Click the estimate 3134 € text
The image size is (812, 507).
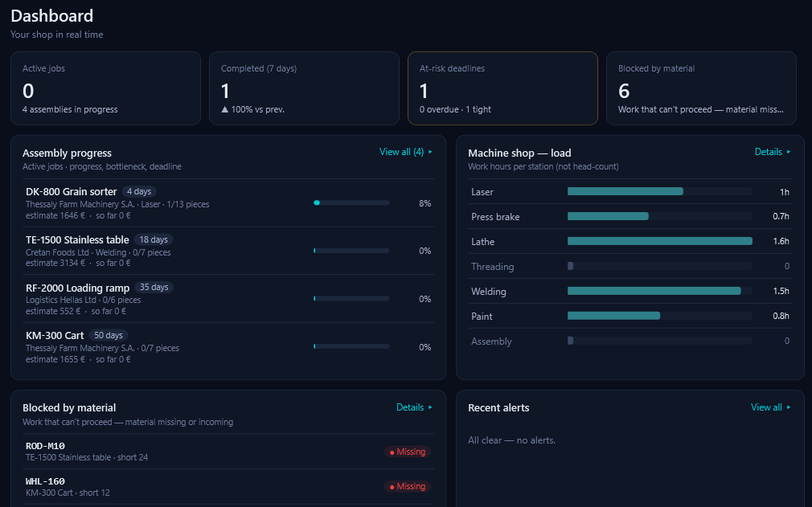[55, 263]
